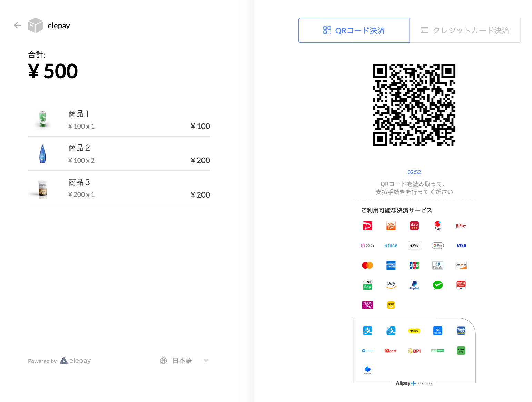
Task: Open the Powered by elepay link
Action: pos(59,361)
